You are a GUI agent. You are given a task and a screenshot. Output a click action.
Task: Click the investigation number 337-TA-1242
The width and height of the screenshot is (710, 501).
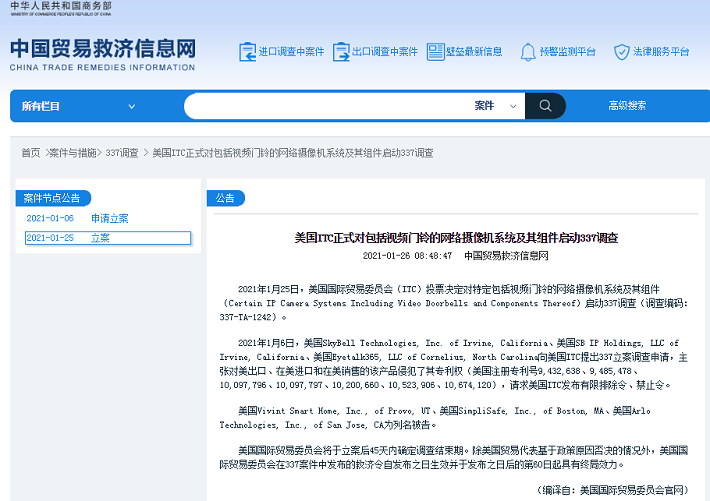click(248, 317)
